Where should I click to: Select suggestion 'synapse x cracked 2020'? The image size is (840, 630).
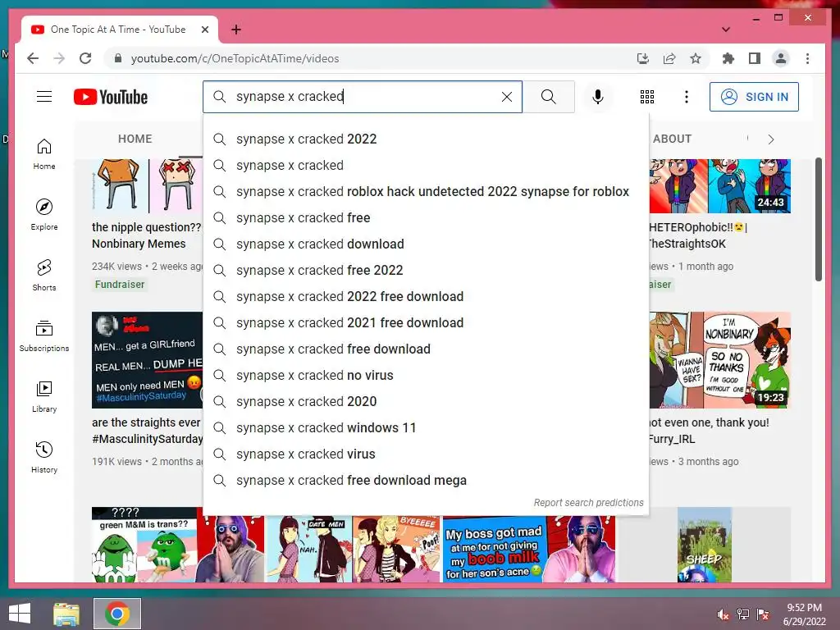426,402
